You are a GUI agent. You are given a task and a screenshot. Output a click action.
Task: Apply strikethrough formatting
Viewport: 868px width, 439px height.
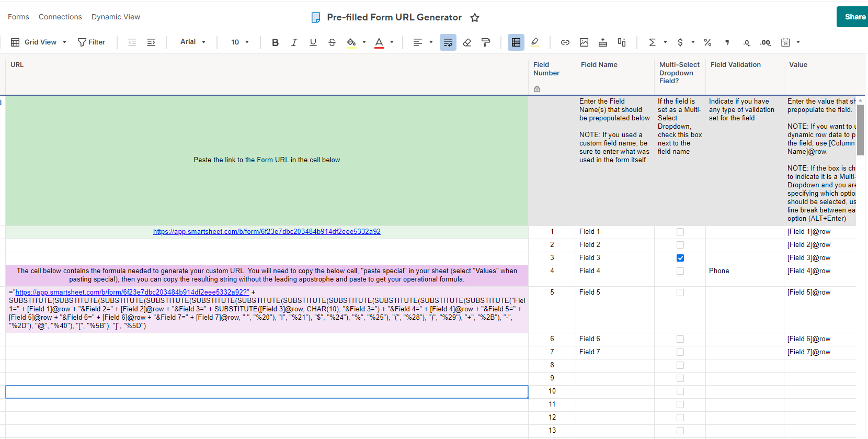pyautogui.click(x=332, y=42)
